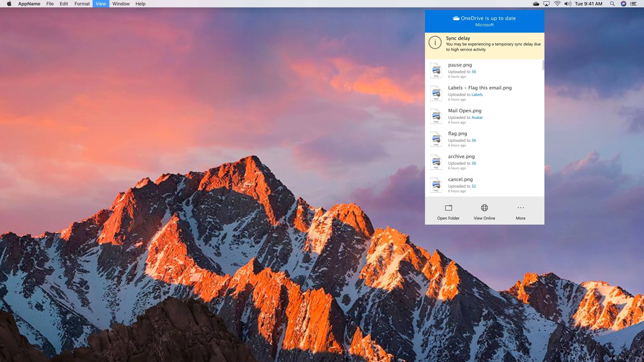Click the Wi-Fi status icon

coord(557,3)
